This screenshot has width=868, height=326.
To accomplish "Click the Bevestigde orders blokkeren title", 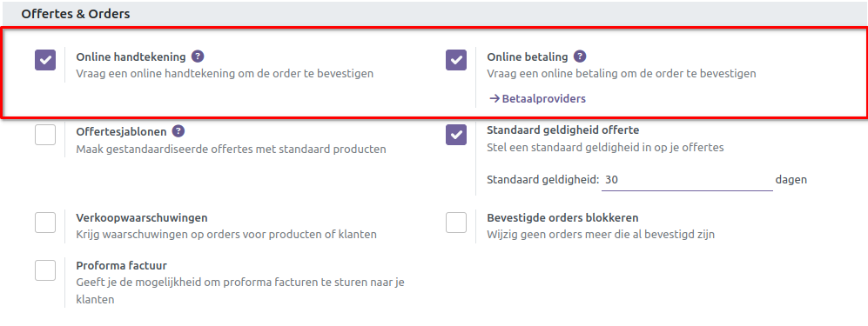I will coord(563,217).
